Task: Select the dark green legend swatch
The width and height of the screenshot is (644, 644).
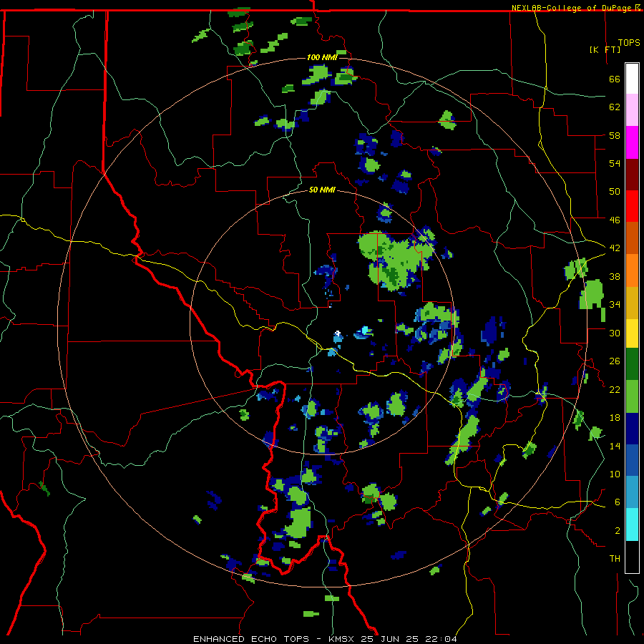Action: [632, 364]
